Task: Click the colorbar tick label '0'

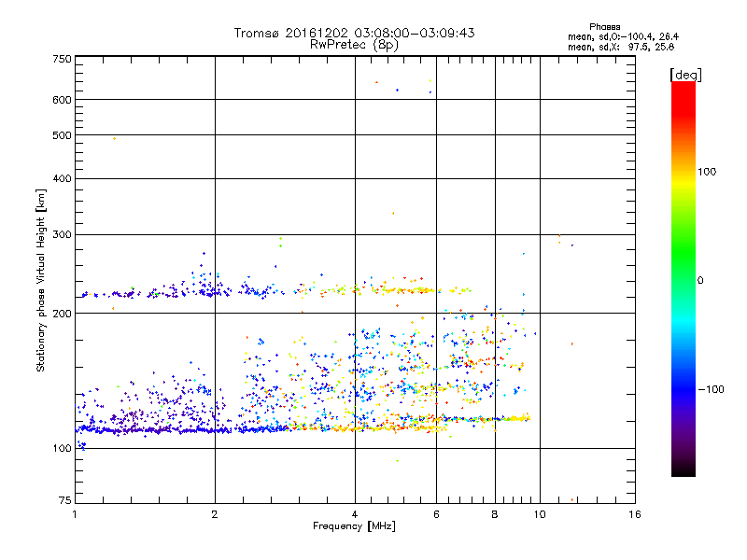Action: pyautogui.click(x=700, y=281)
